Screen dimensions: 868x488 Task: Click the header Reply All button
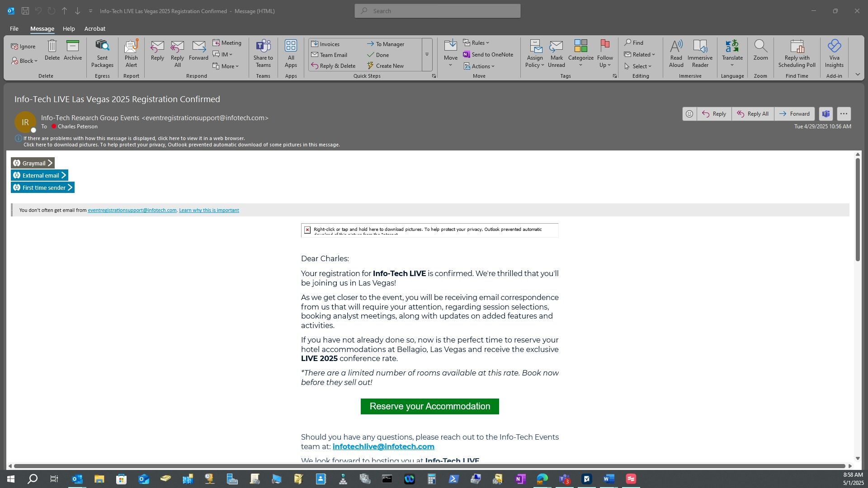pyautogui.click(x=753, y=114)
